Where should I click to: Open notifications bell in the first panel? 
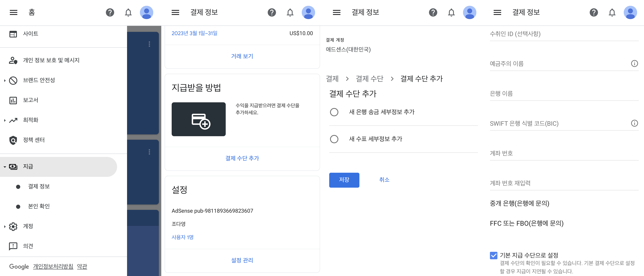click(128, 12)
